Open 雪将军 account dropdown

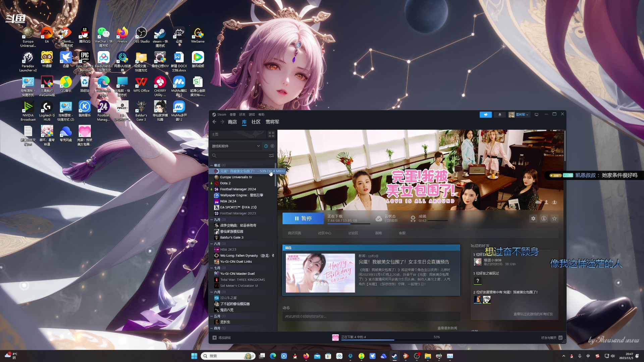(x=519, y=115)
